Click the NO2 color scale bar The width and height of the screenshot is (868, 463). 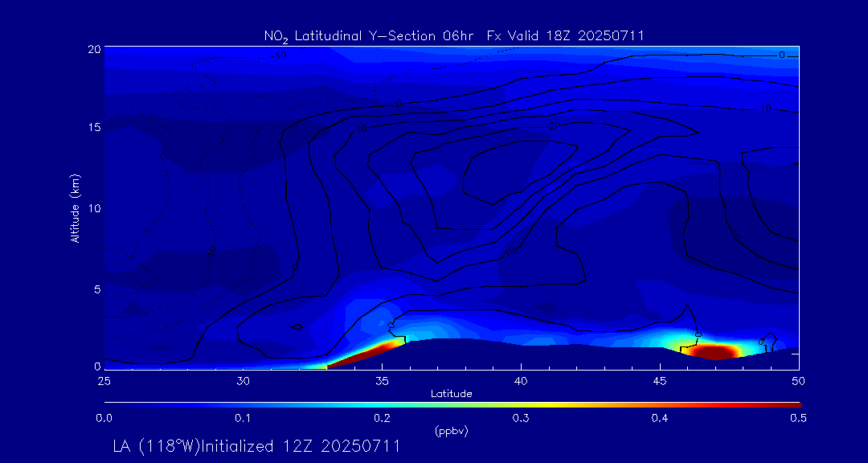(x=452, y=405)
